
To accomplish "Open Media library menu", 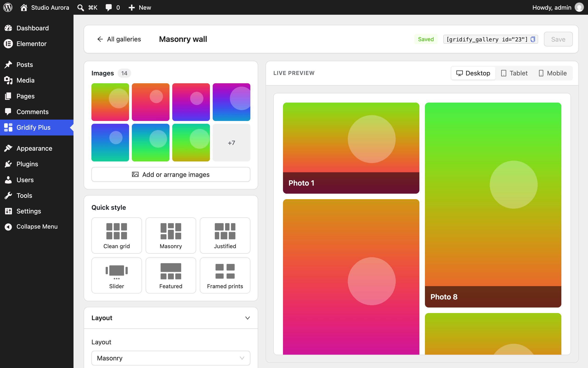I will pos(37,80).
